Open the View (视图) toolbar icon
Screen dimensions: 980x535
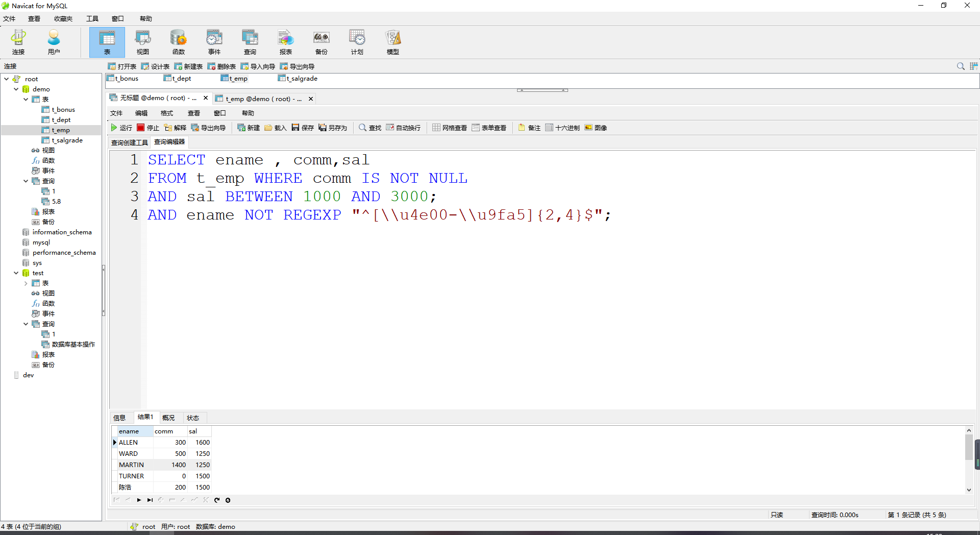click(x=142, y=42)
